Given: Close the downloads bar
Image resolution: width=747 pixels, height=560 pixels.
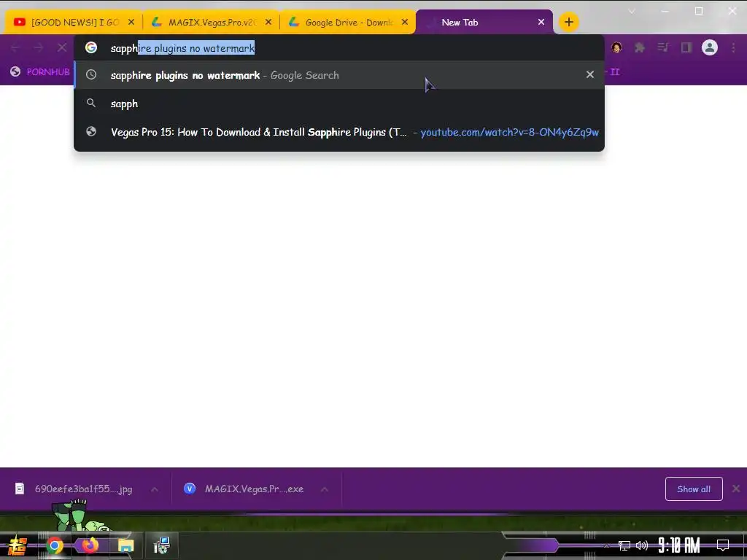Looking at the screenshot, I should pos(736,489).
